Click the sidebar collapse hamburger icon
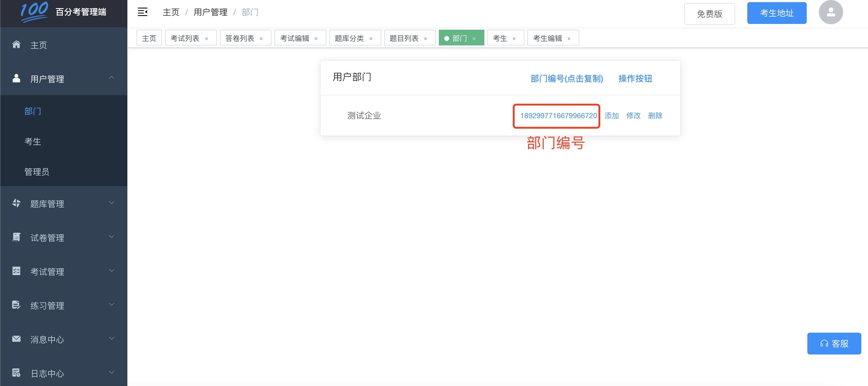Image resolution: width=868 pixels, height=386 pixels. click(x=143, y=12)
